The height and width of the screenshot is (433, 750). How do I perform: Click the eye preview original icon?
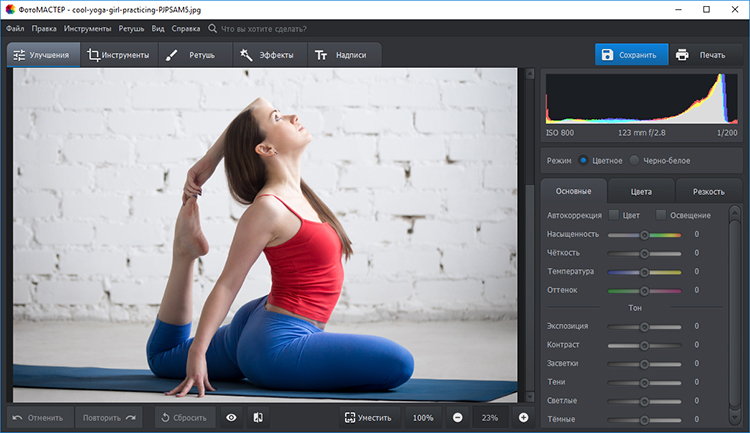tap(231, 417)
